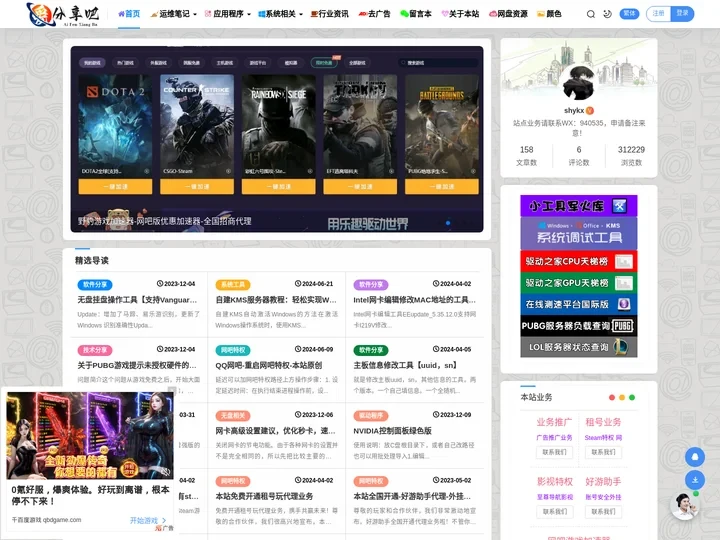Click the orange 系统工具 tag
This screenshot has width=720, height=540.
[x=233, y=284]
